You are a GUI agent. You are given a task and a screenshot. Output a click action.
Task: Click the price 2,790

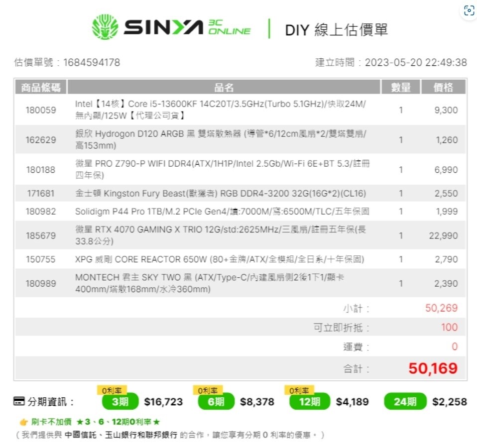446,259
